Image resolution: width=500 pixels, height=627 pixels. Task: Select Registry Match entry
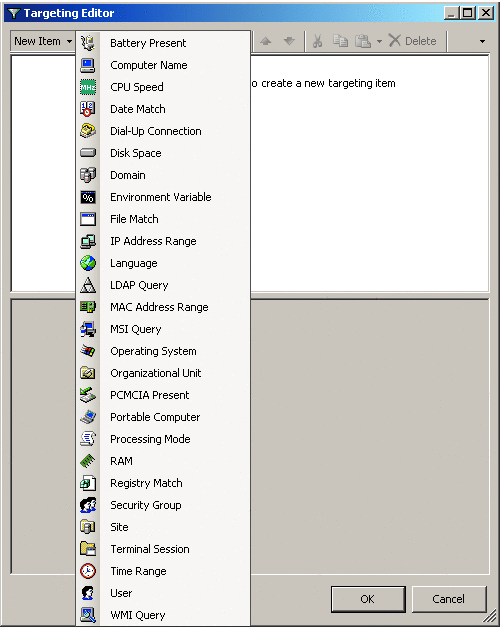163,483
